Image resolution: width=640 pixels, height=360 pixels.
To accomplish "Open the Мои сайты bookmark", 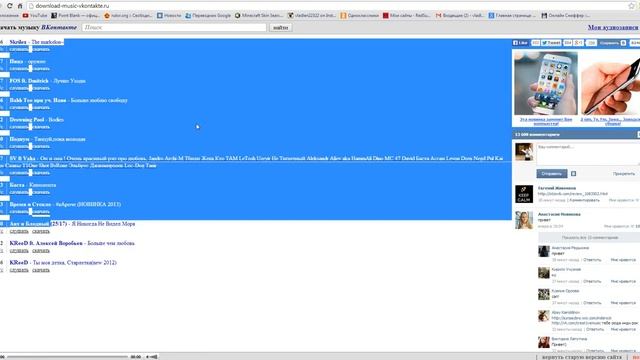I will tap(407, 16).
